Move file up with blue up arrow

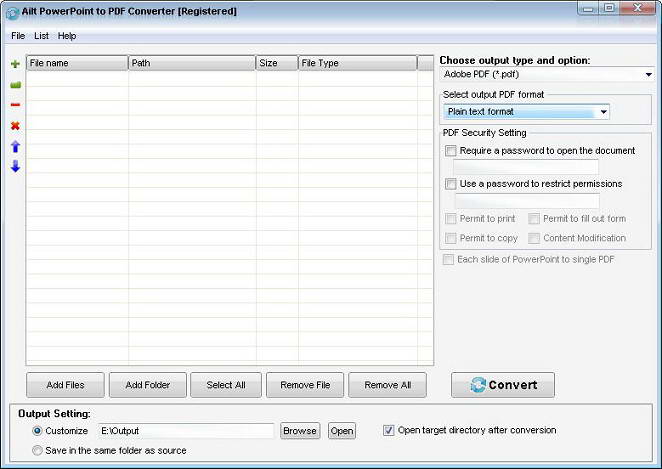tap(15, 146)
